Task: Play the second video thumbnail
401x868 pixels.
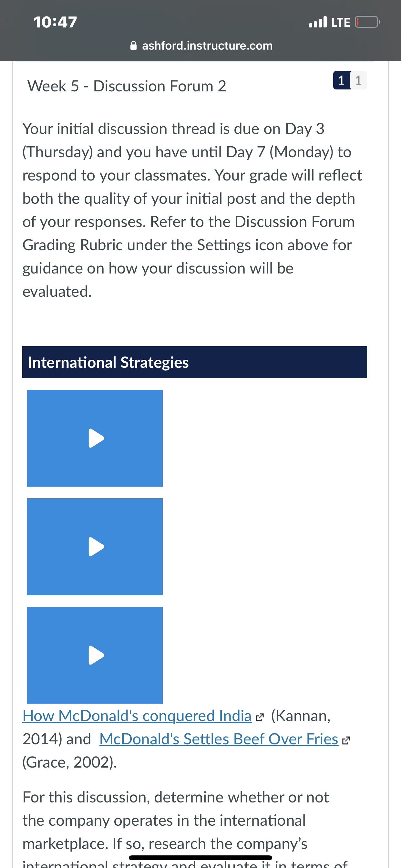Action: tap(96, 547)
